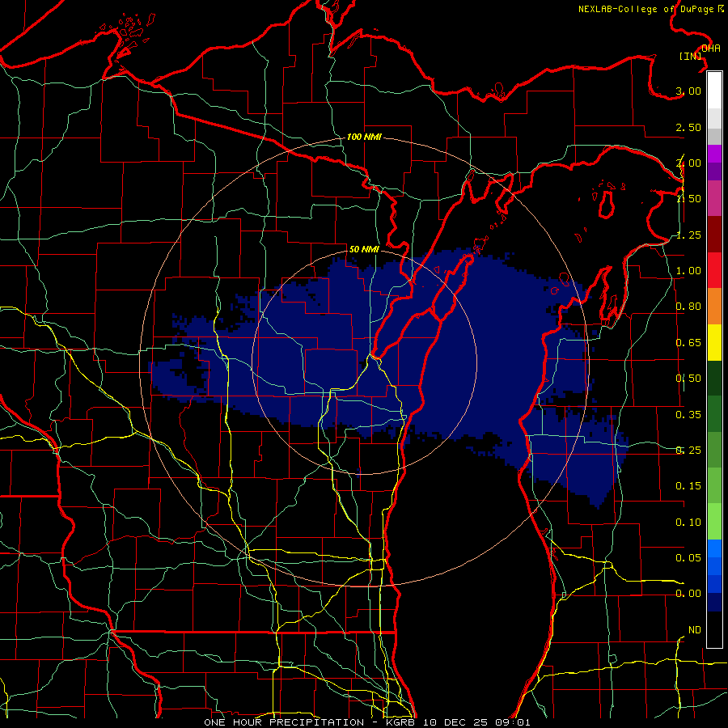Image resolution: width=728 pixels, height=728 pixels.
Task: Click the 0.15 legend value
Action: [688, 486]
